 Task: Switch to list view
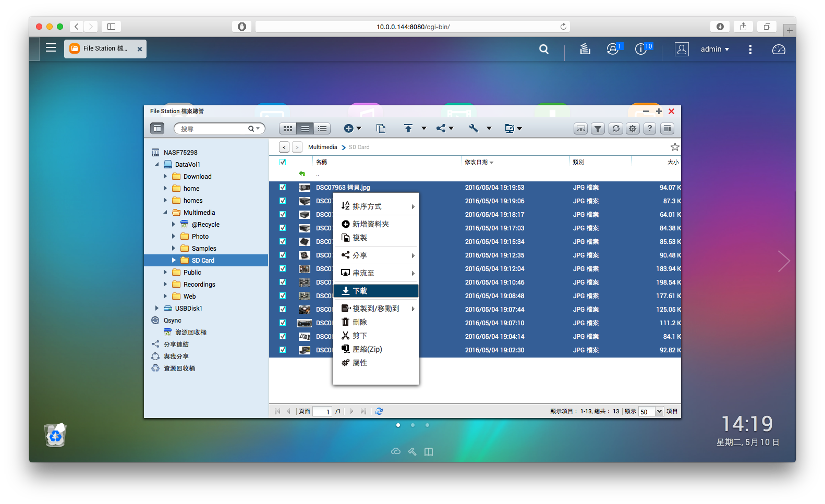305,129
